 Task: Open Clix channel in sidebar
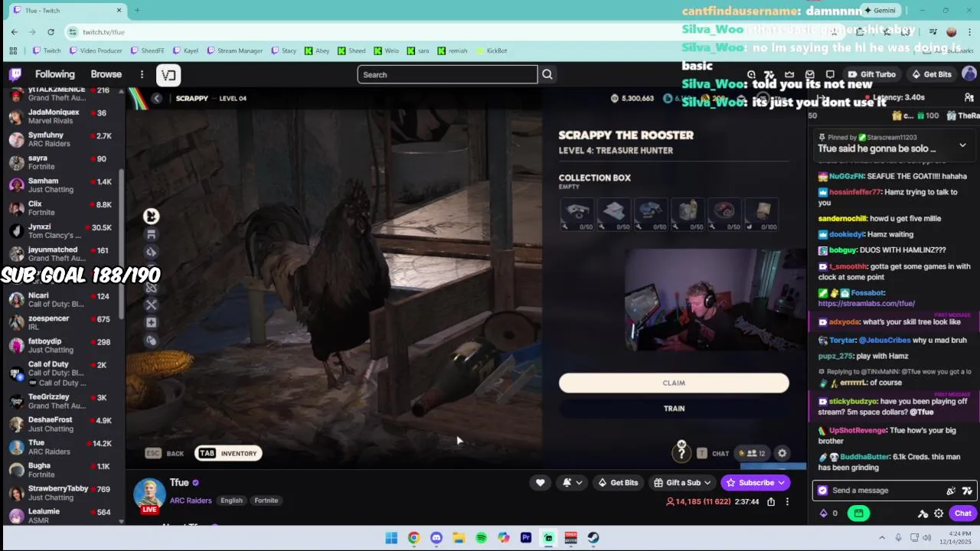coord(61,208)
